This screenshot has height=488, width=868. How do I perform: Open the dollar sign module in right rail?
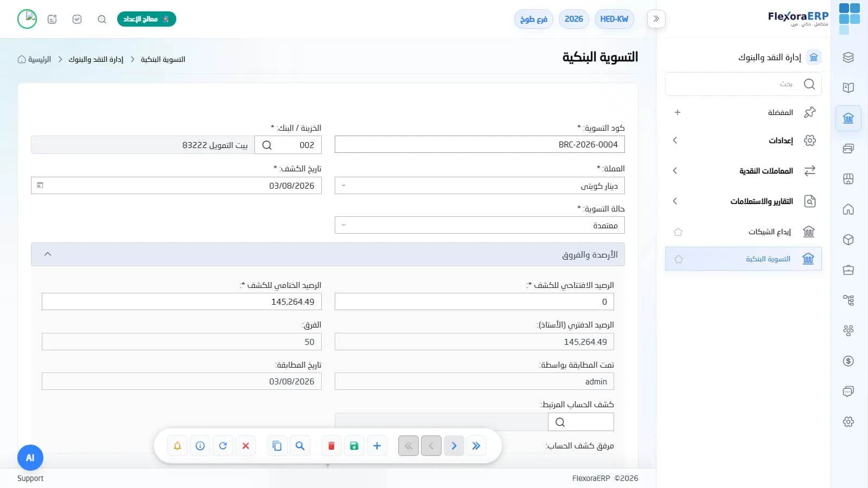coord(848,361)
